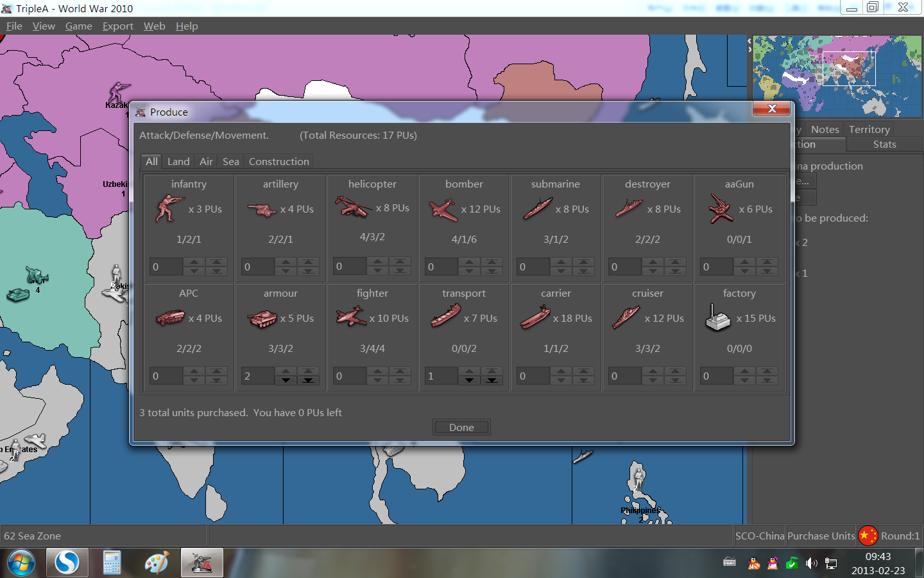This screenshot has height=578, width=924.
Task: Click the infantry unit icon
Action: pos(169,209)
